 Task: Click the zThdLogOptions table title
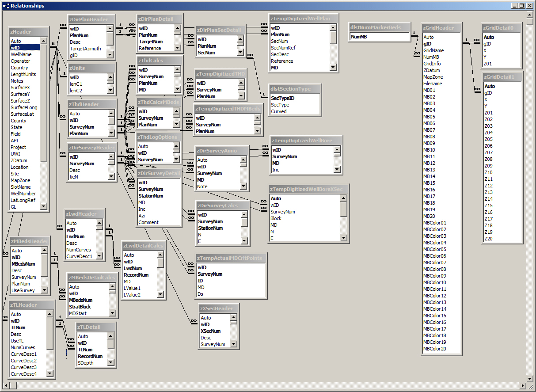[x=158, y=137]
